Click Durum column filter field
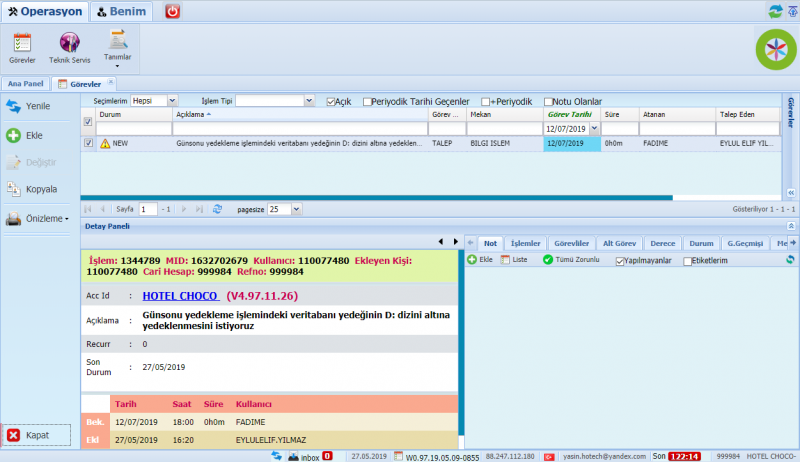The width and height of the screenshot is (800, 462). click(x=134, y=129)
